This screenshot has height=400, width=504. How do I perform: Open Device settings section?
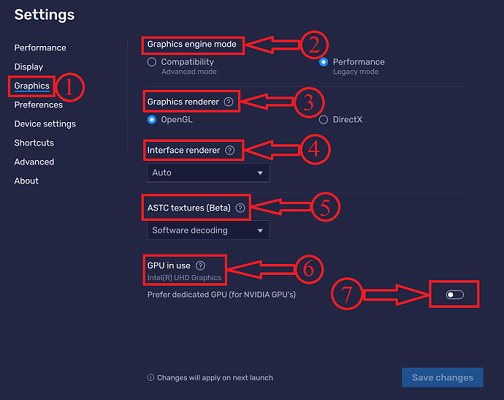point(45,124)
